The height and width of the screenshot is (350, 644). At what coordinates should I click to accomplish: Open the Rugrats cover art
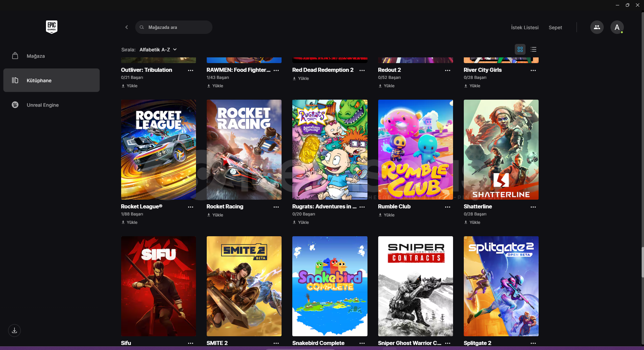tap(330, 150)
